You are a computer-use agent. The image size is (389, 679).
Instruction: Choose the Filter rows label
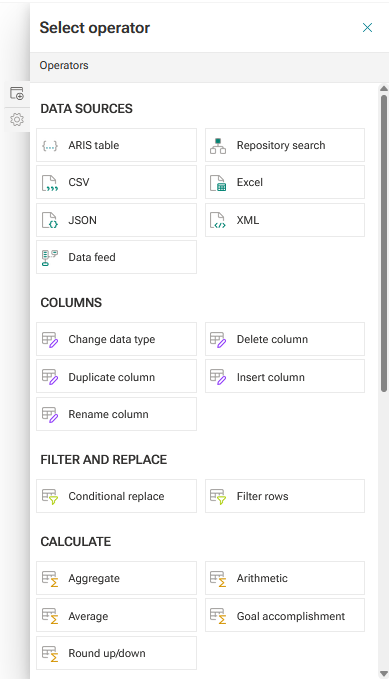(x=263, y=496)
